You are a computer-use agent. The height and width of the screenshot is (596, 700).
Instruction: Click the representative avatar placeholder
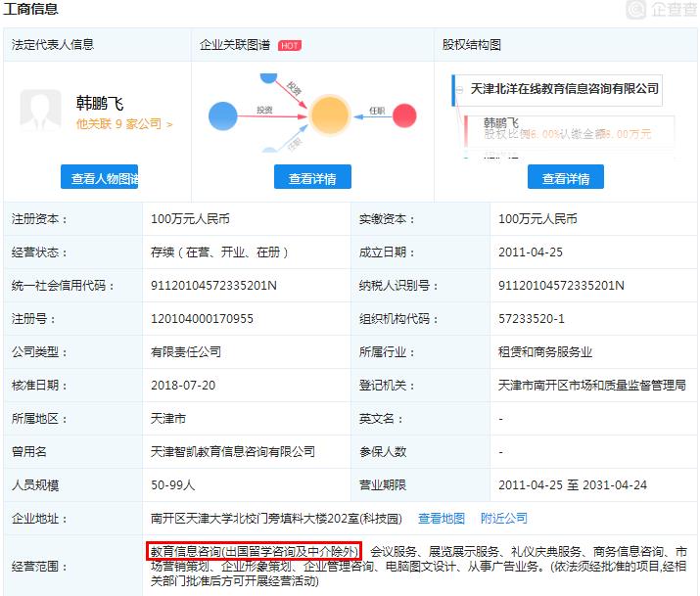40,110
